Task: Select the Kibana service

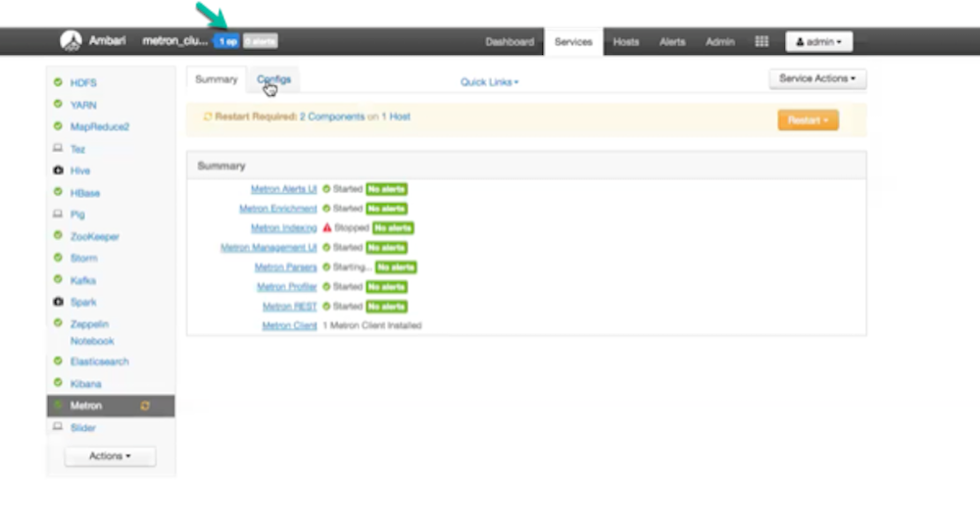Action: coord(85,384)
